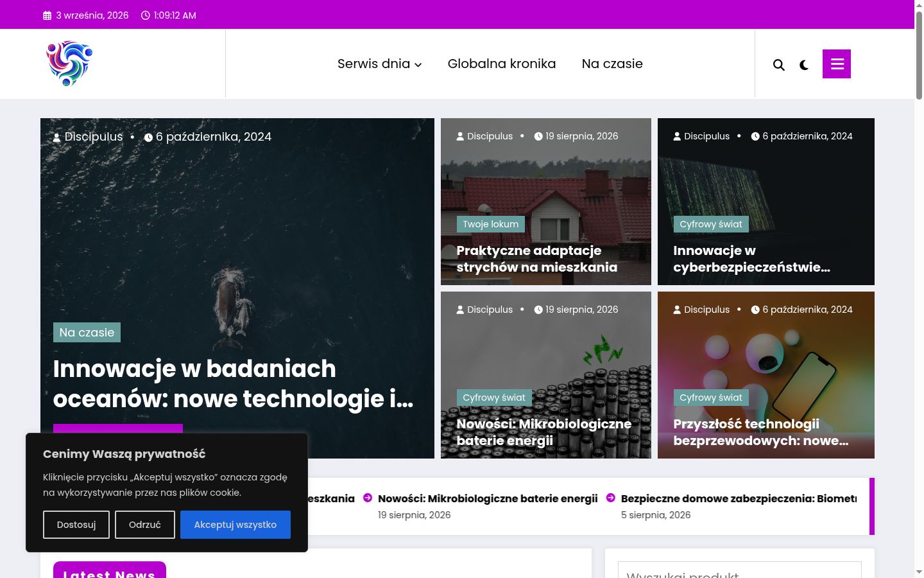Screen dimensions: 924x578
Task: Click Cyfrowy świat tag on bezprzewodowych card
Action: [711, 398]
